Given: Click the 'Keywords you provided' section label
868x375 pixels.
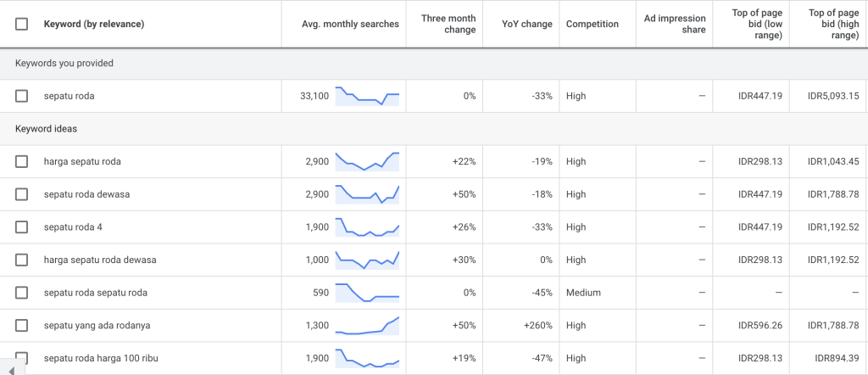Looking at the screenshot, I should click(x=64, y=63).
